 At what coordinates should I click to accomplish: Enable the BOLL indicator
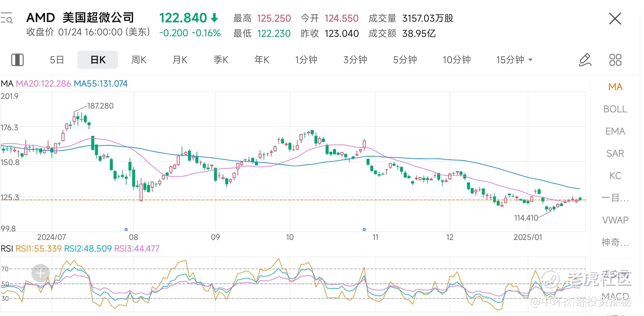point(615,109)
